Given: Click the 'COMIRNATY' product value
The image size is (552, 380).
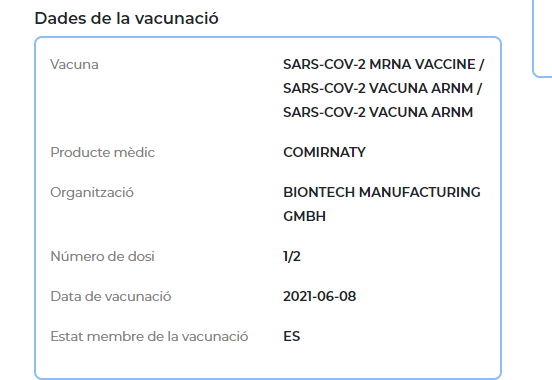Looking at the screenshot, I should click(324, 152).
